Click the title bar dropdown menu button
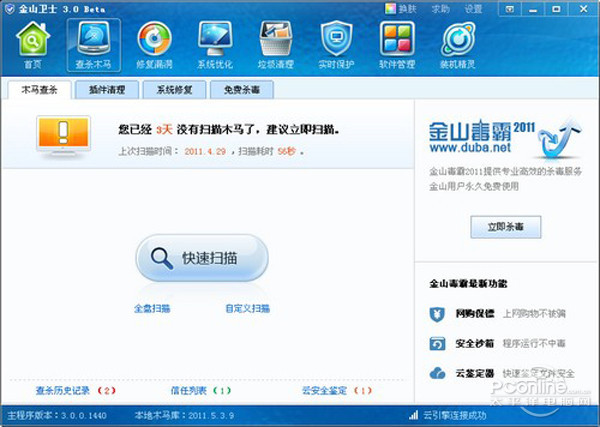Image resolution: width=600 pixels, height=427 pixels. point(510,9)
